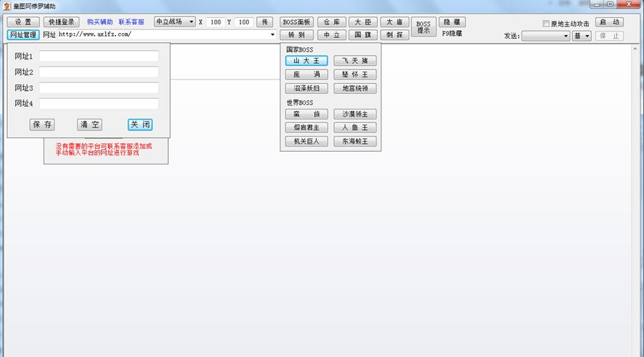This screenshot has height=357, width=644.
Task: Select the 山大王 boss button
Action: point(306,61)
